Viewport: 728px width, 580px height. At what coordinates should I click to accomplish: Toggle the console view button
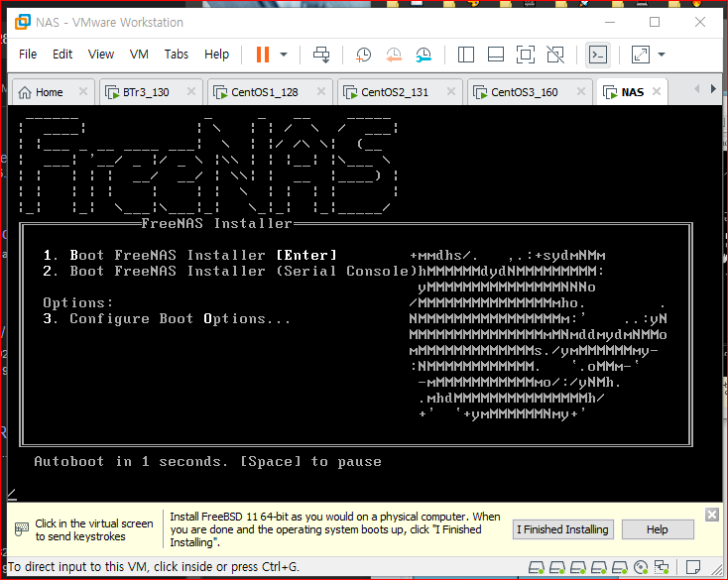tap(597, 55)
